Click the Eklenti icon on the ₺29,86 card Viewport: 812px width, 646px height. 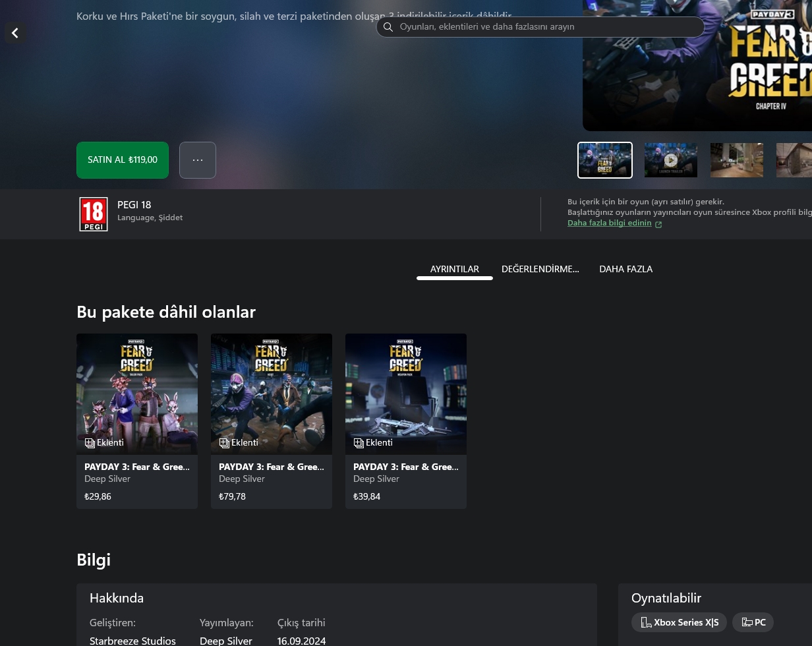[x=90, y=443]
